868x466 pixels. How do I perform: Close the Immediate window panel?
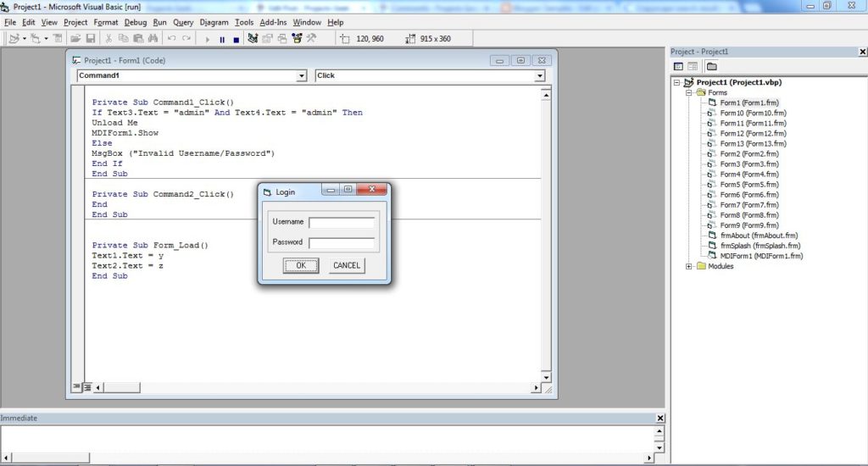click(659, 418)
